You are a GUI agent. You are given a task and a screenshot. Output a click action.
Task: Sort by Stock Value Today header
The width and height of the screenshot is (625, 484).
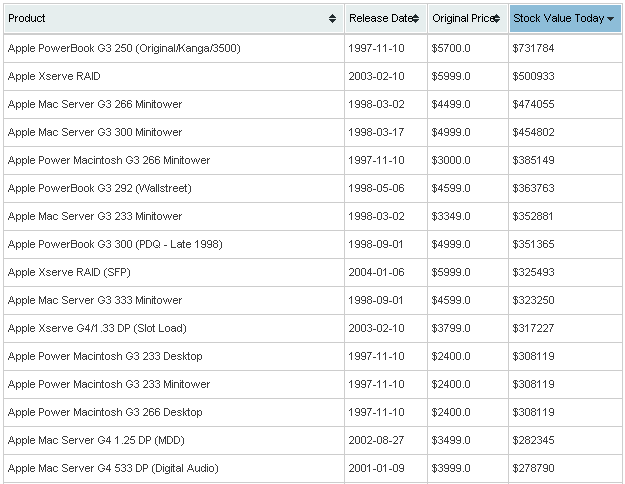[565, 18]
